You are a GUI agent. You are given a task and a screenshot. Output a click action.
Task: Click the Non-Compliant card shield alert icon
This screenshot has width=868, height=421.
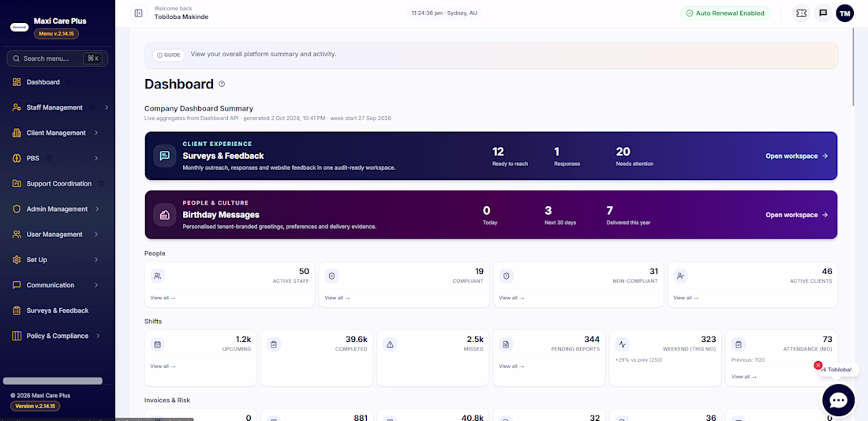point(507,276)
